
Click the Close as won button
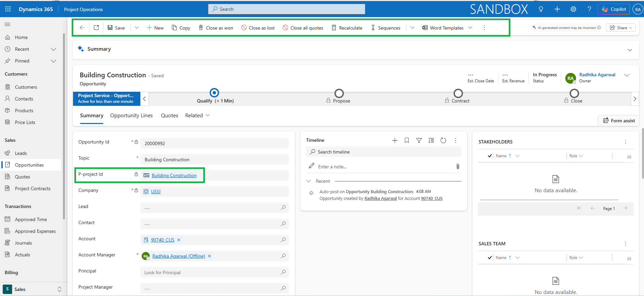[x=216, y=28]
